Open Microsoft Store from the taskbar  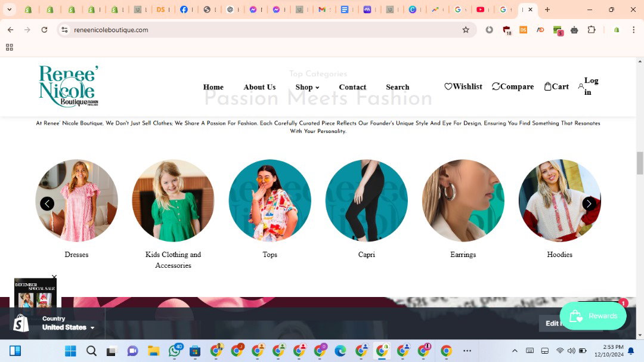(195, 351)
